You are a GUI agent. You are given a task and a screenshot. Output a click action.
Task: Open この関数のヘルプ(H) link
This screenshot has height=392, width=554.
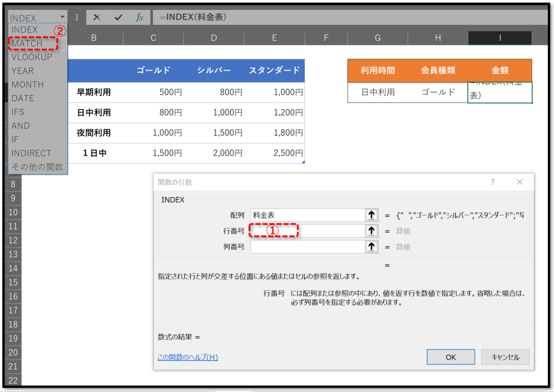click(187, 357)
